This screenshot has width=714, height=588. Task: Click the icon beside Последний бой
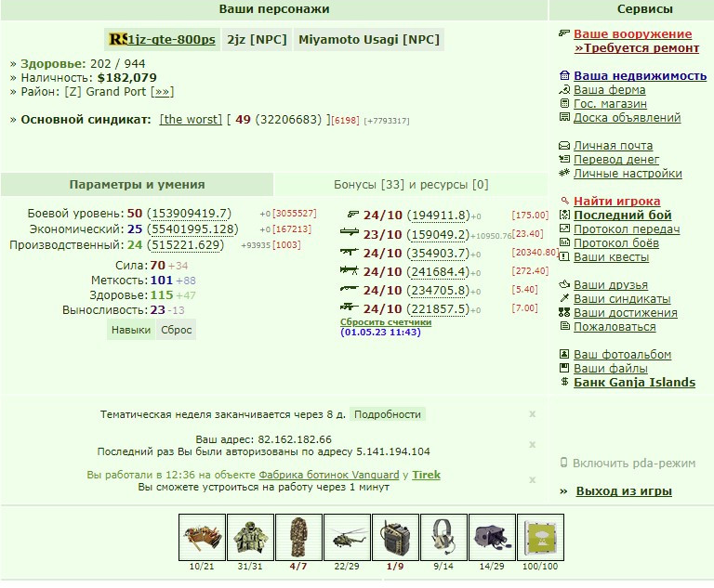tap(564, 215)
